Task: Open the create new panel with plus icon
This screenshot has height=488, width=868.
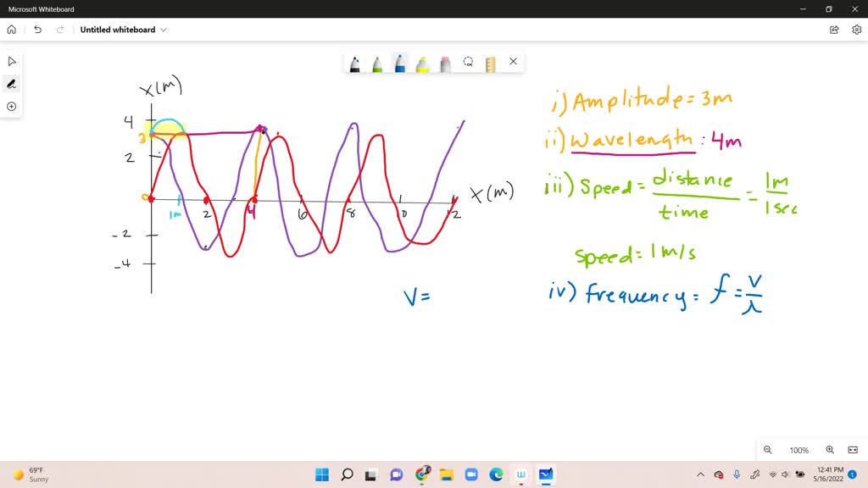Action: click(11, 106)
